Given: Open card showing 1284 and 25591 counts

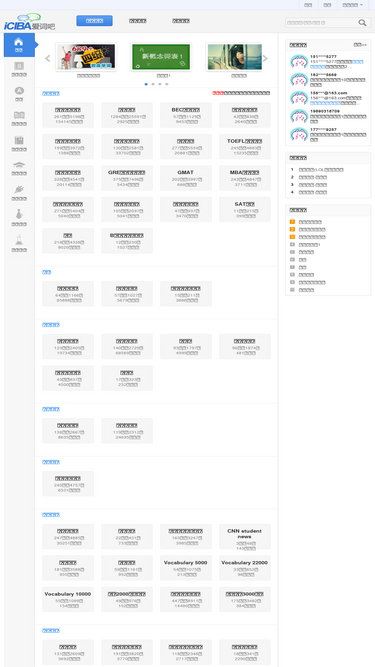Looking at the screenshot, I should pos(127,115).
